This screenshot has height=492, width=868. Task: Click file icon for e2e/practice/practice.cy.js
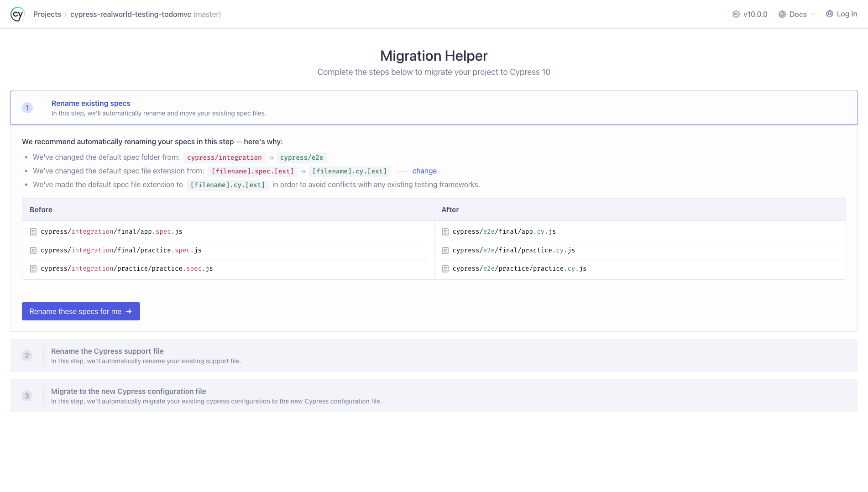coord(445,269)
